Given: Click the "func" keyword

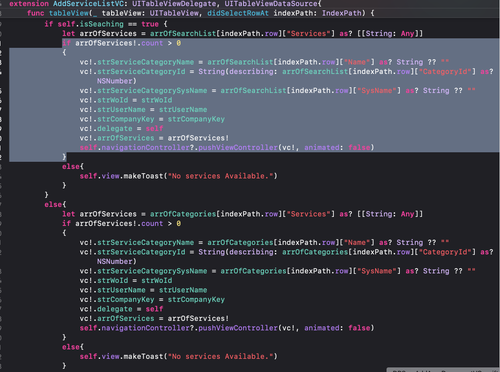Looking at the screenshot, I should pyautogui.click(x=36, y=13).
